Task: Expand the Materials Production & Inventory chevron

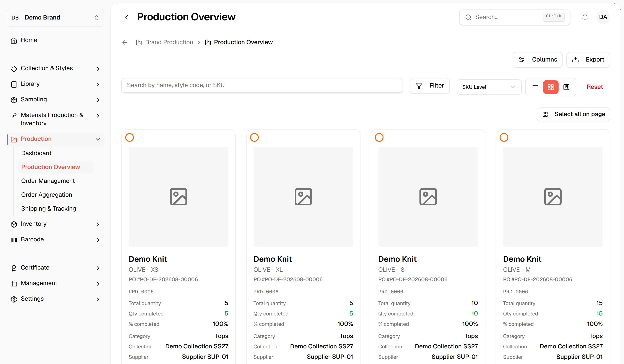Action: [x=98, y=116]
